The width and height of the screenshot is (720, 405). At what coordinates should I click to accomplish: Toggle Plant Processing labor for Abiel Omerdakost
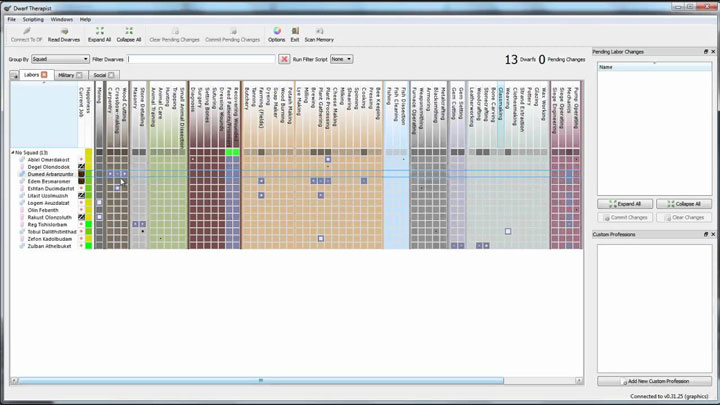[328, 159]
